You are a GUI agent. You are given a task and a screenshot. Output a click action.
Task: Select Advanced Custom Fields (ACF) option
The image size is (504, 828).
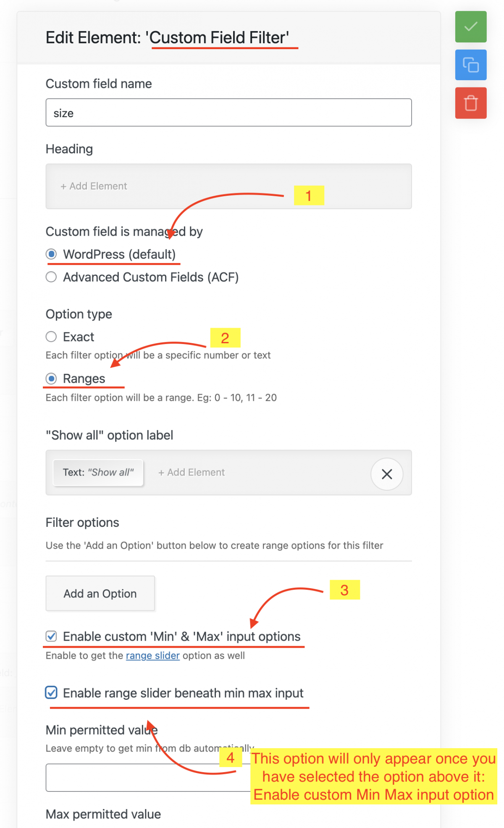51,277
